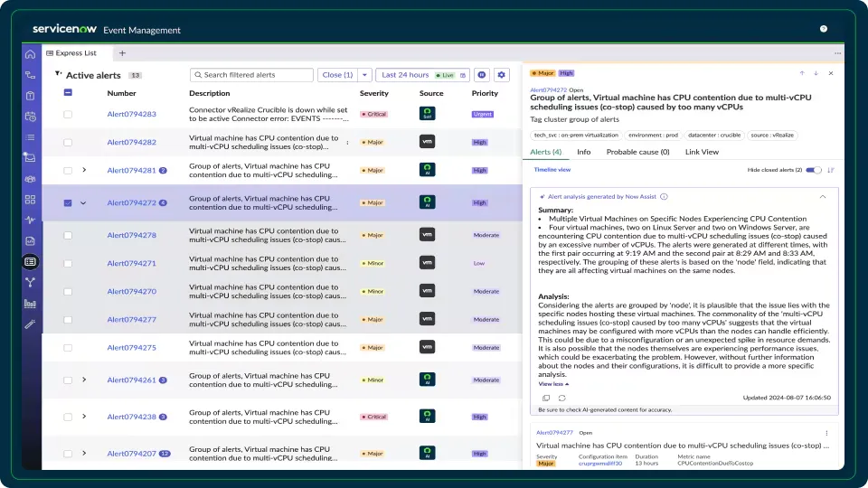868x488 pixels.
Task: Switch to the Link View tab
Action: click(x=702, y=152)
